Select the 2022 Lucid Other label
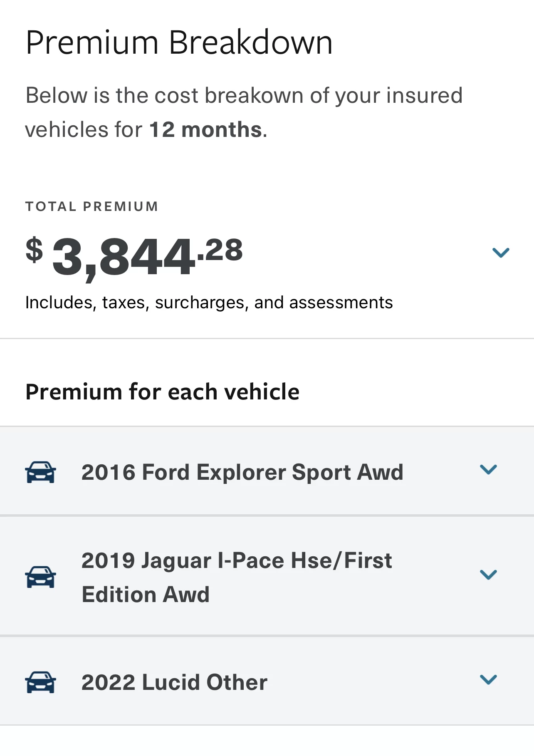This screenshot has width=534, height=756. pos(174,682)
